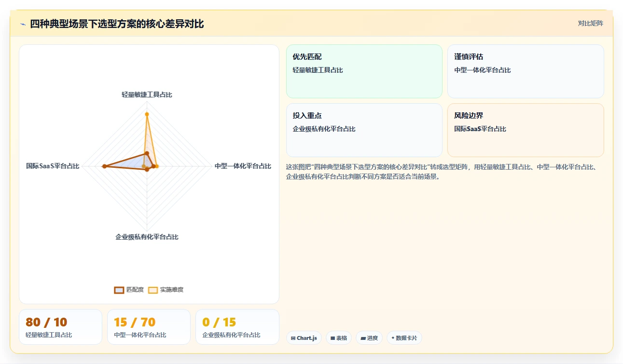This screenshot has width=623, height=364.
Task: Click the lightning icon beside the title
Action: [x=23, y=24]
